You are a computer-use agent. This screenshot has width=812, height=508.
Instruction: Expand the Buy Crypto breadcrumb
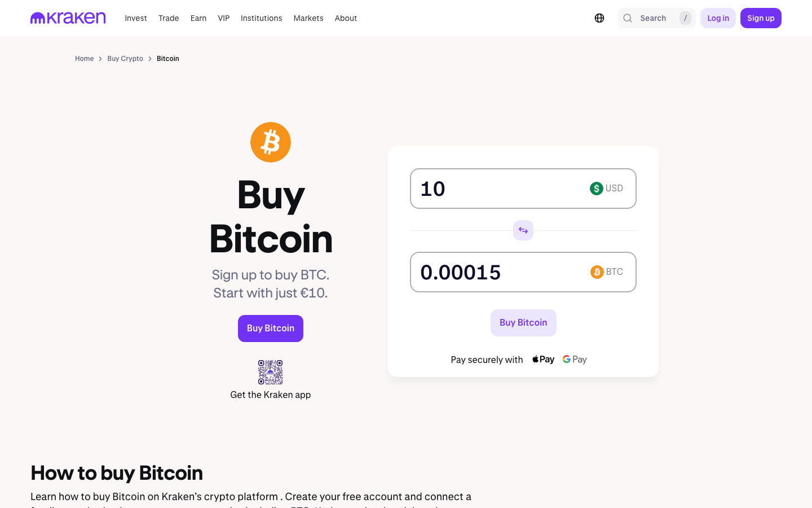pyautogui.click(x=125, y=58)
